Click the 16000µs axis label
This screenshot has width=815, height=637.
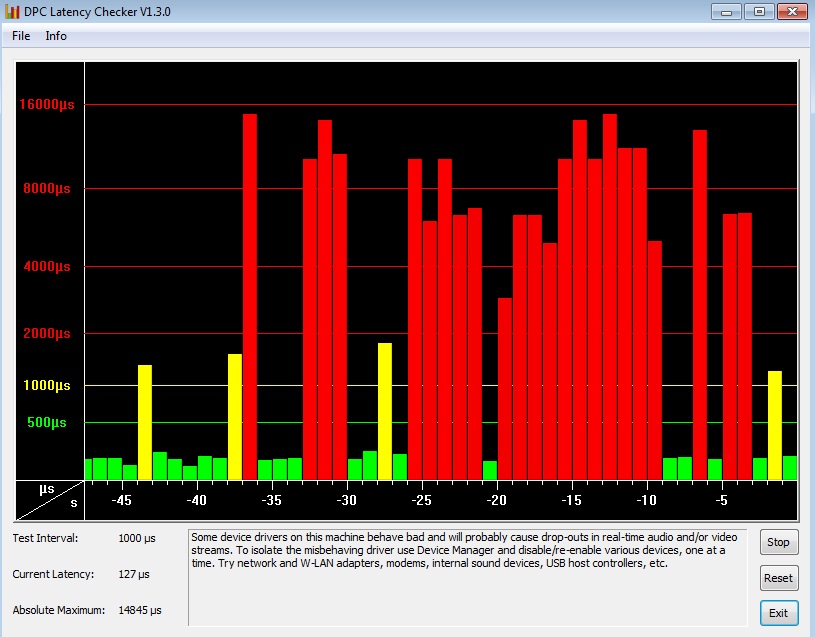pyautogui.click(x=47, y=104)
